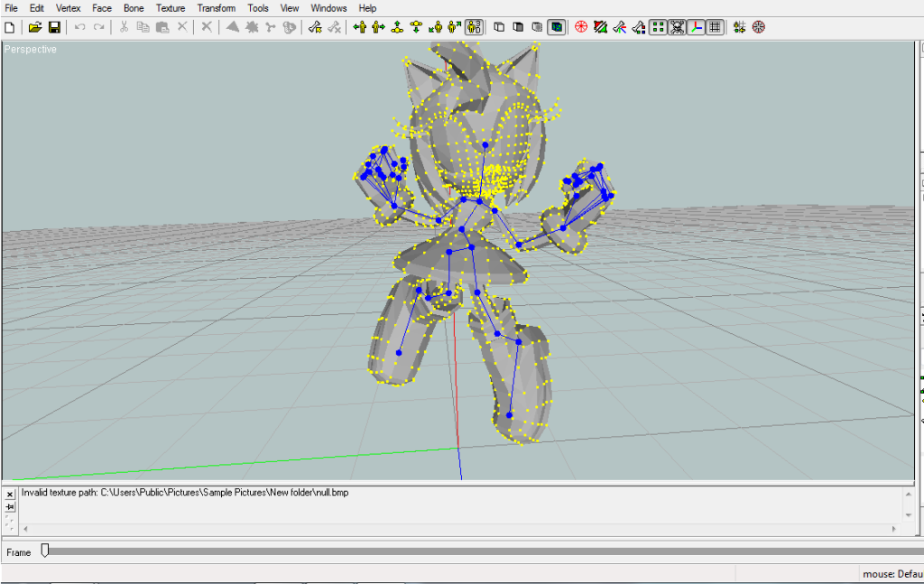Toggle show vertices four green dots button
Screen dimensions: 924x584
(658, 27)
